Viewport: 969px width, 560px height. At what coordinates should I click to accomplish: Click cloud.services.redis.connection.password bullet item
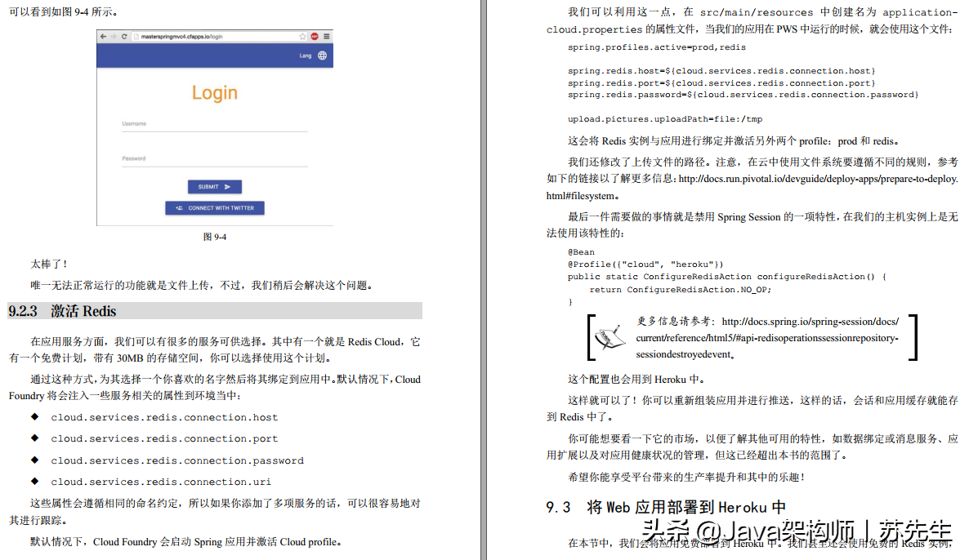[x=177, y=460]
